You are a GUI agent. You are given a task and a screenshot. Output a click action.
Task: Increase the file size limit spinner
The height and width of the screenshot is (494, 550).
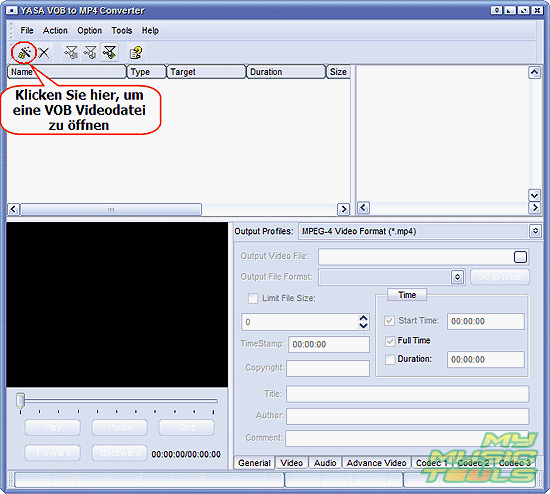(x=363, y=318)
